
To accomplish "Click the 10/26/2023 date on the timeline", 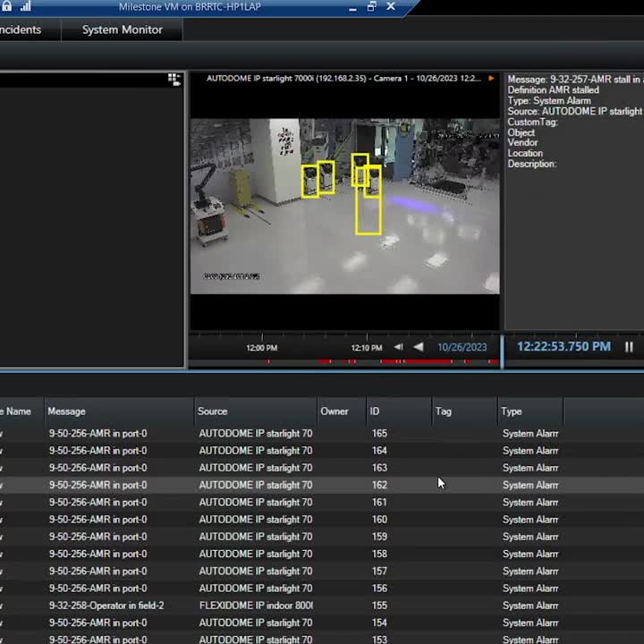I will (462, 347).
